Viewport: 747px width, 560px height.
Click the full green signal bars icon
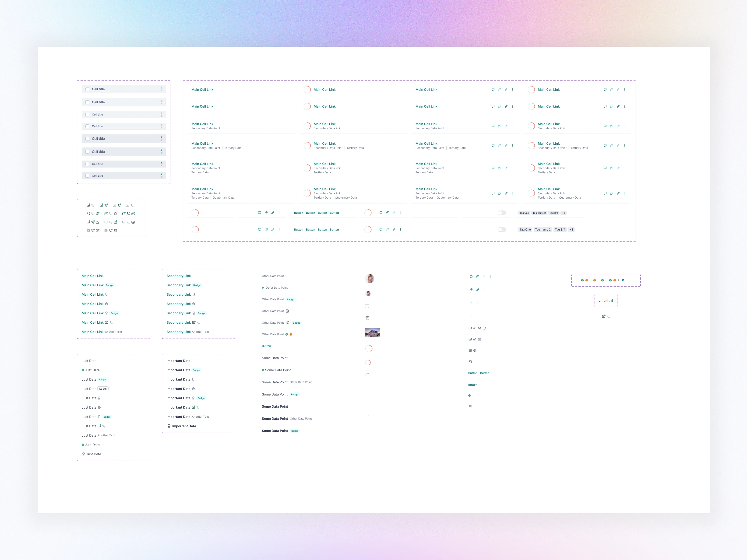click(611, 301)
